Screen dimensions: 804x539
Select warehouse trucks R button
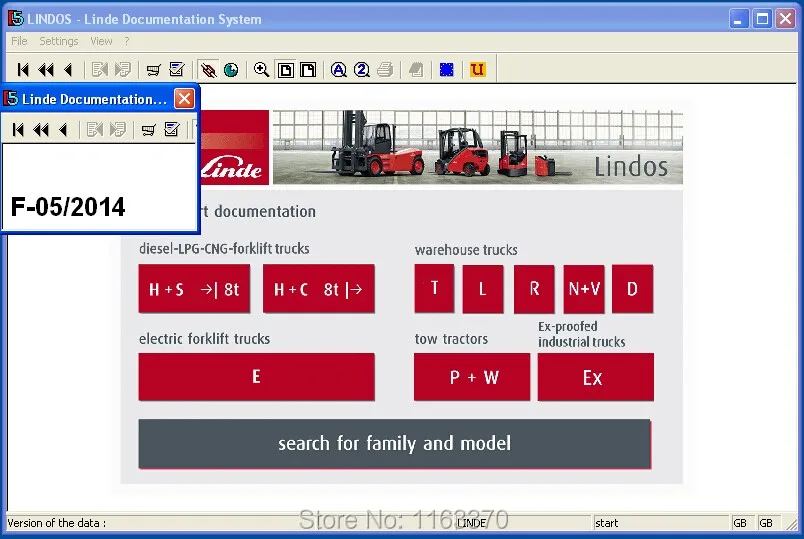(x=534, y=289)
